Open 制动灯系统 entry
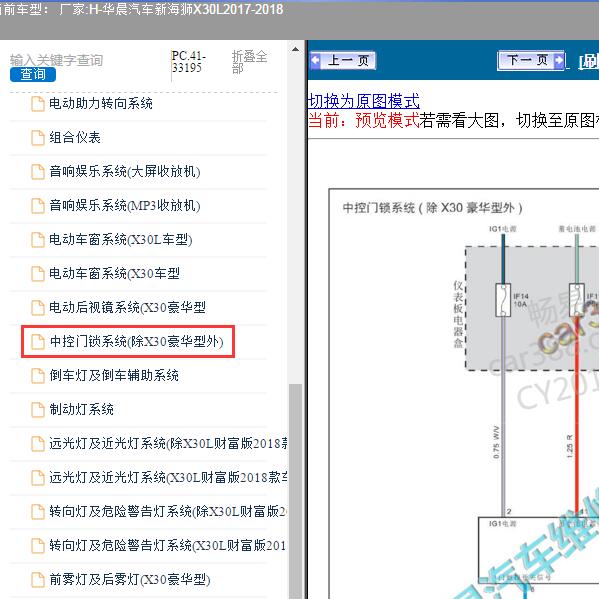The width and height of the screenshot is (599, 599). coord(81,410)
